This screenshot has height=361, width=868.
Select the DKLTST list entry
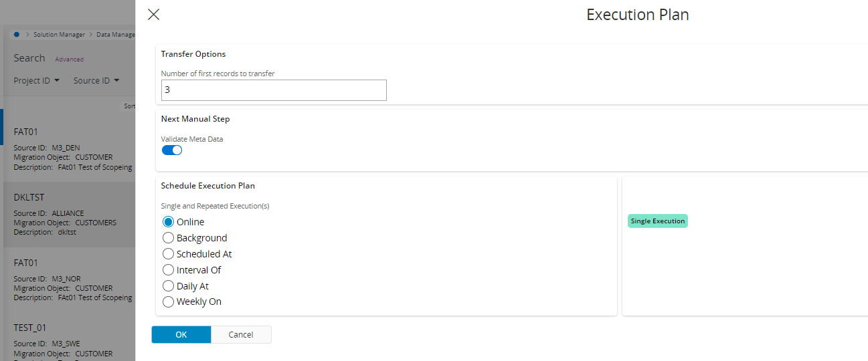click(67, 214)
